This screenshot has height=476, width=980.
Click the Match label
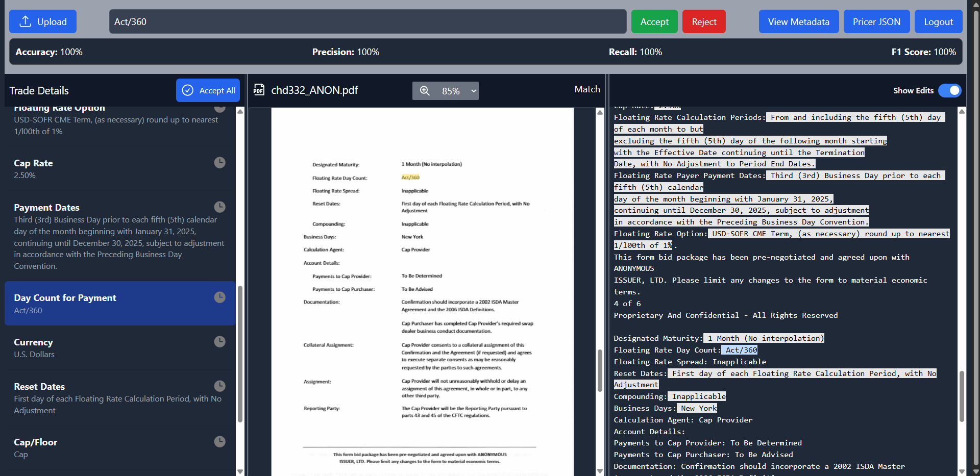[x=587, y=89]
